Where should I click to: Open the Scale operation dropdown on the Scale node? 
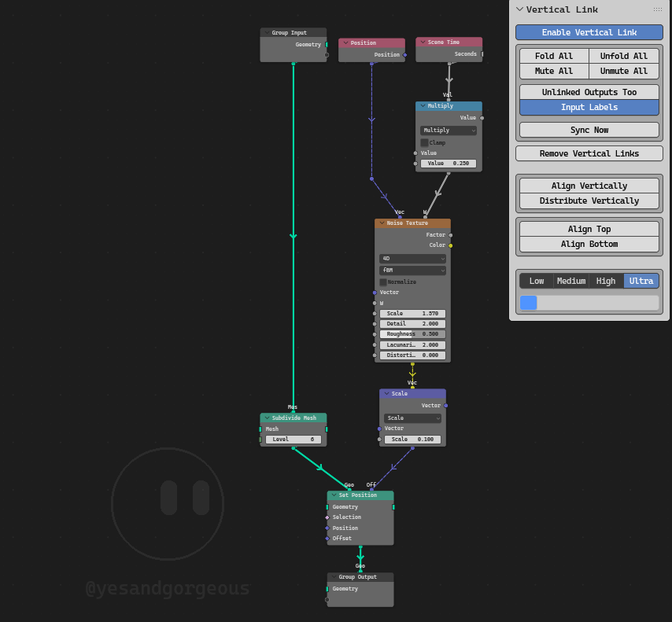pyautogui.click(x=412, y=418)
